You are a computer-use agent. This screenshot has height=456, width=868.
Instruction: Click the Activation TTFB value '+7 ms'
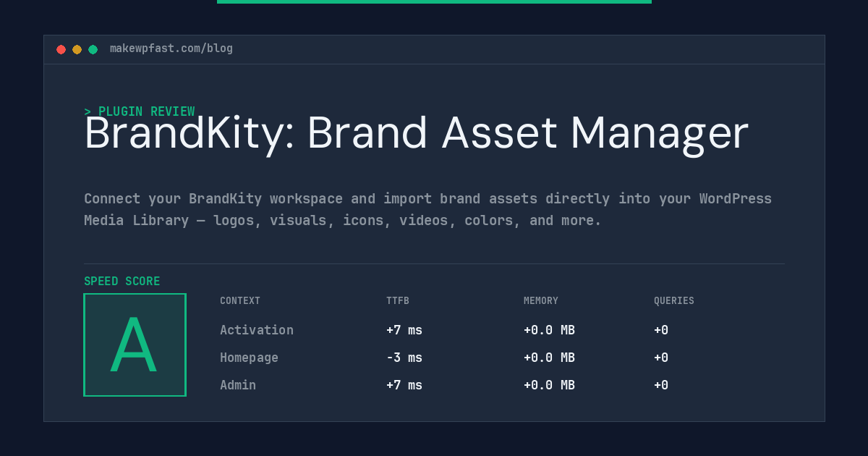pyautogui.click(x=404, y=330)
